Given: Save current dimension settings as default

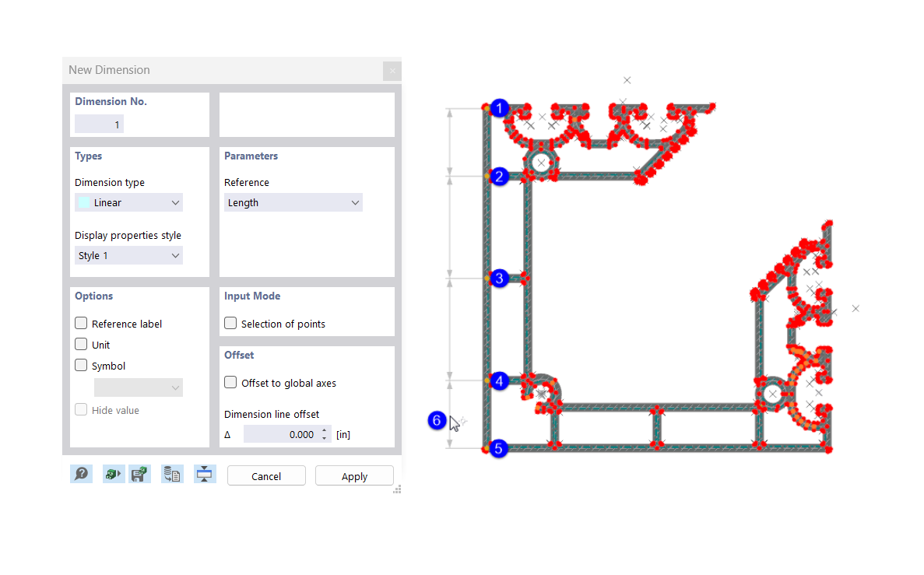Looking at the screenshot, I should (x=140, y=474).
